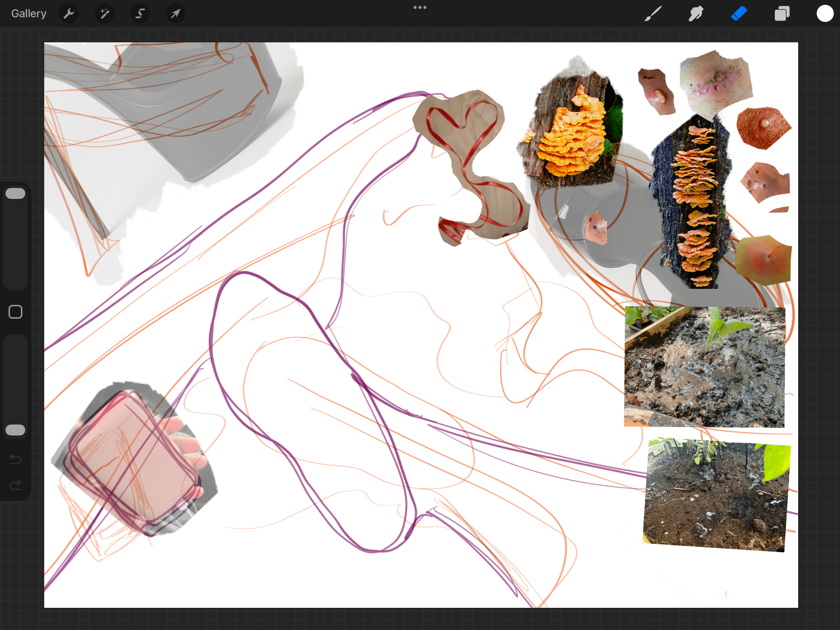Return to the Gallery

[x=29, y=13]
